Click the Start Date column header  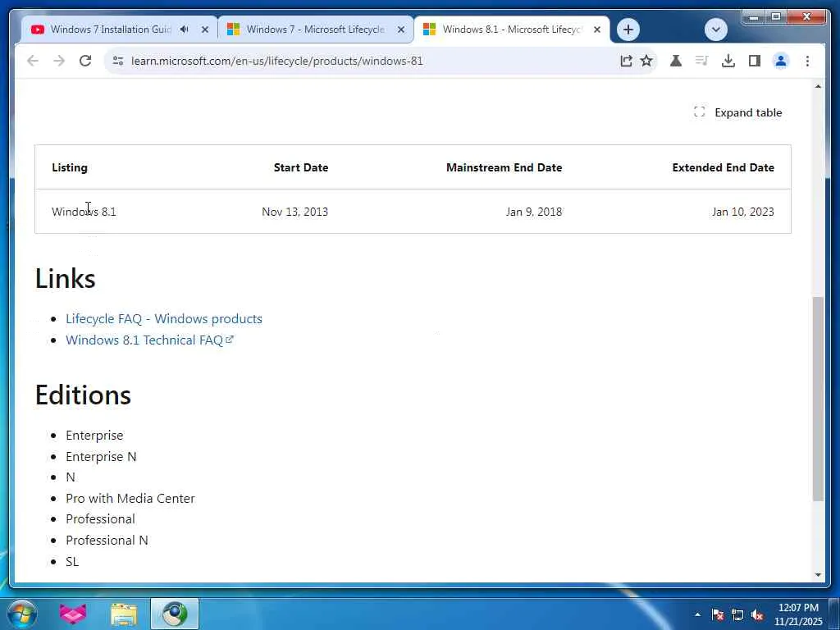301,167
